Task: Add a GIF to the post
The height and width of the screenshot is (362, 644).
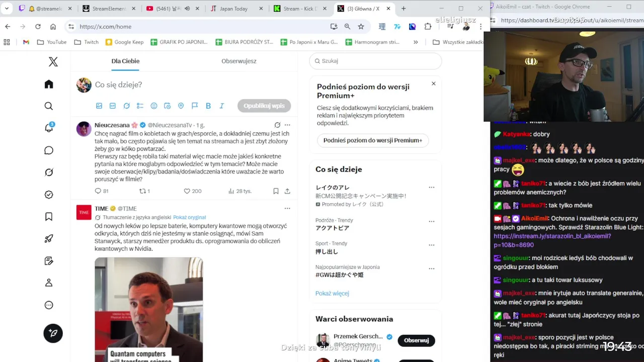Action: (113, 106)
